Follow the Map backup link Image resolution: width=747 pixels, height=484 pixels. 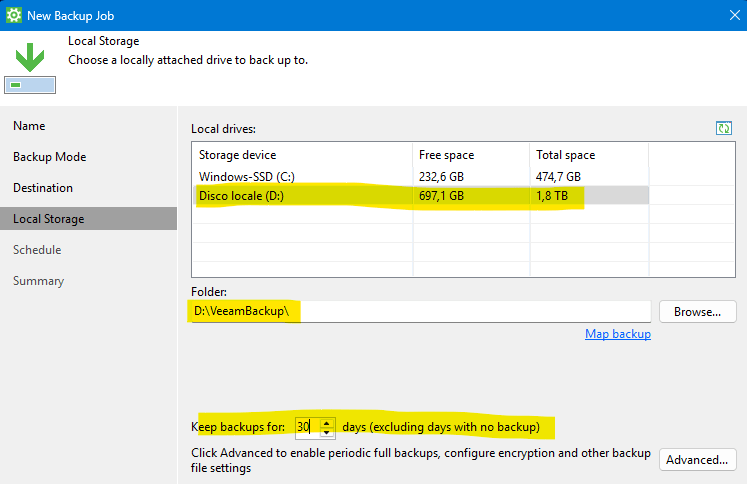pyautogui.click(x=617, y=334)
